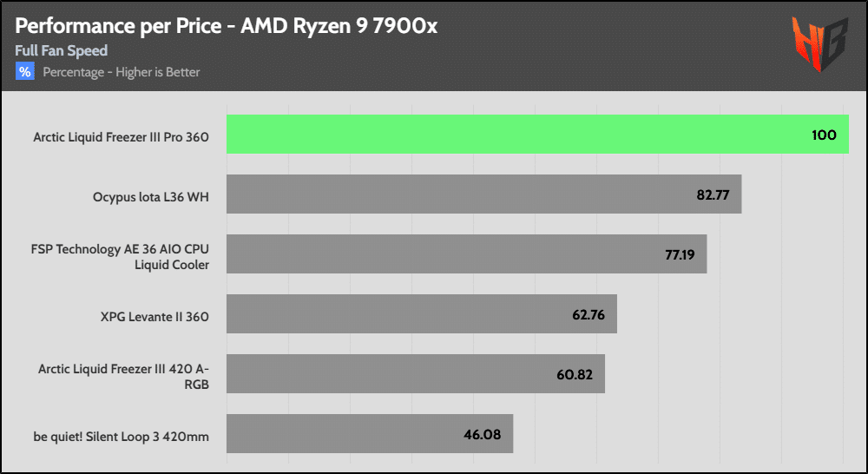Click the 46.08 value label
Viewport: 868px width, 474px height.
(x=484, y=434)
